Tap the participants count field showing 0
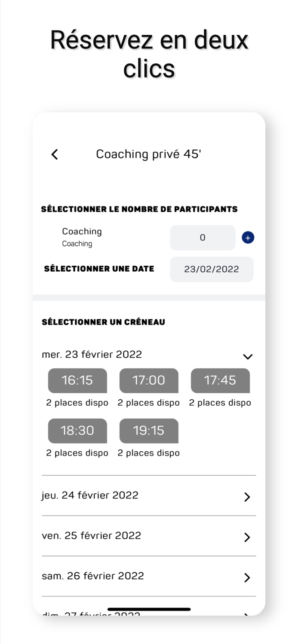 point(203,237)
